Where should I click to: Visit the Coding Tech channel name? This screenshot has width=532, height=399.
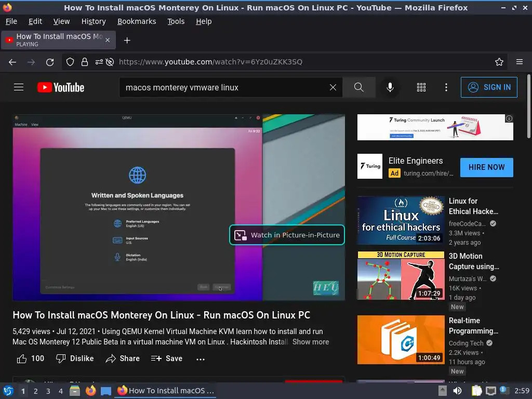466,343
